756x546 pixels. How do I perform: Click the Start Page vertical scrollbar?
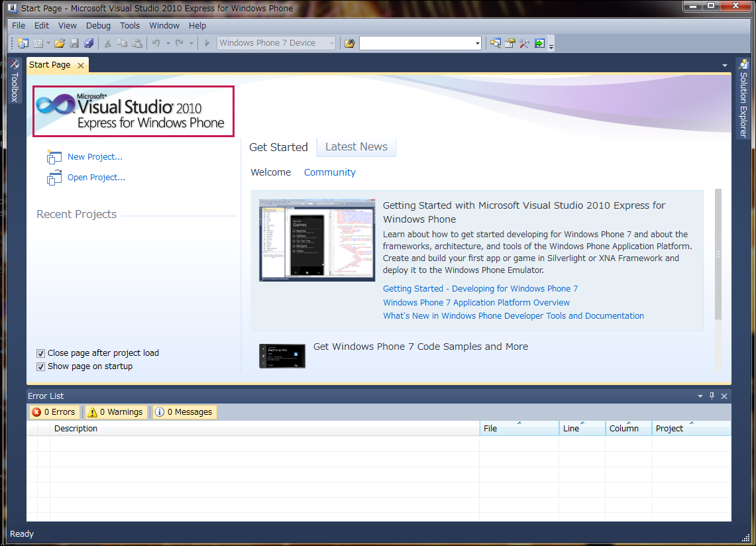tap(718, 254)
